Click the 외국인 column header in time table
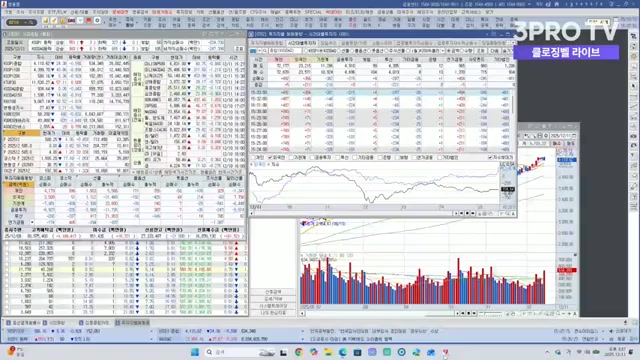Image resolution: width=640 pixels, height=360 pixels. click(300, 60)
